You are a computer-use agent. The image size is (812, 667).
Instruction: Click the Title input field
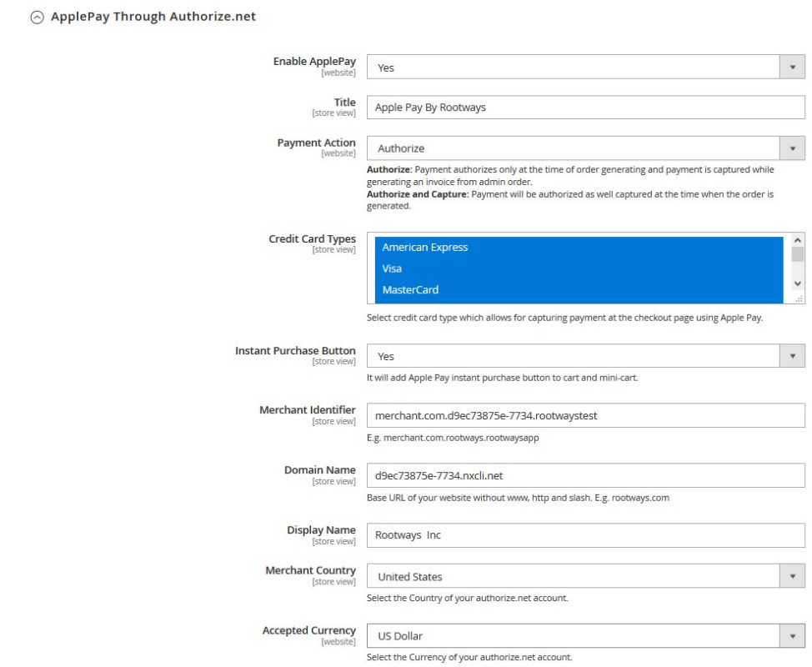[585, 108]
